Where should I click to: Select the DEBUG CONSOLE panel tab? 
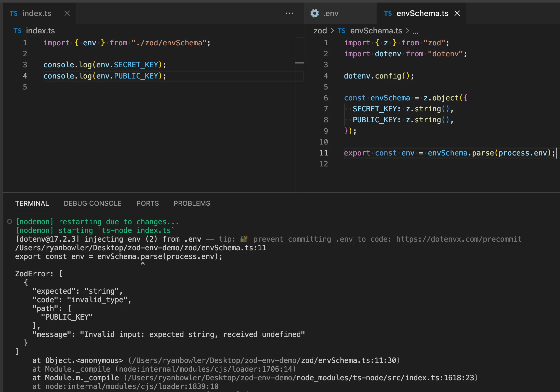92,203
